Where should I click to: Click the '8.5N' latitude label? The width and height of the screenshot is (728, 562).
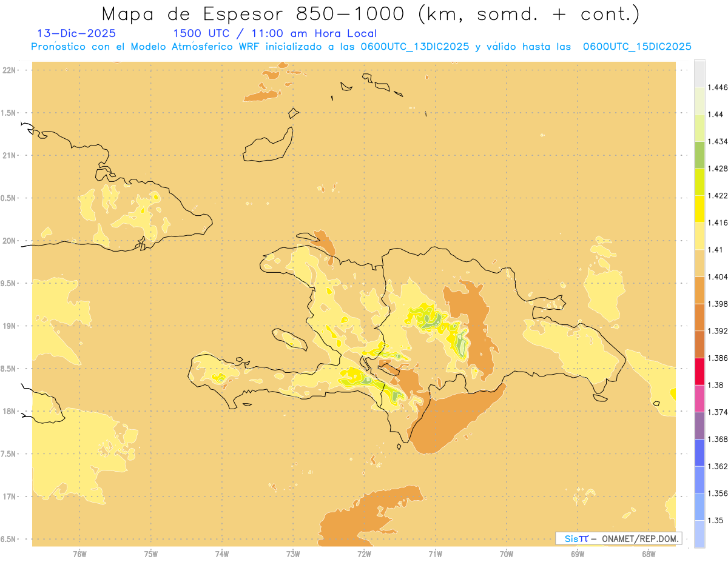pyautogui.click(x=8, y=369)
